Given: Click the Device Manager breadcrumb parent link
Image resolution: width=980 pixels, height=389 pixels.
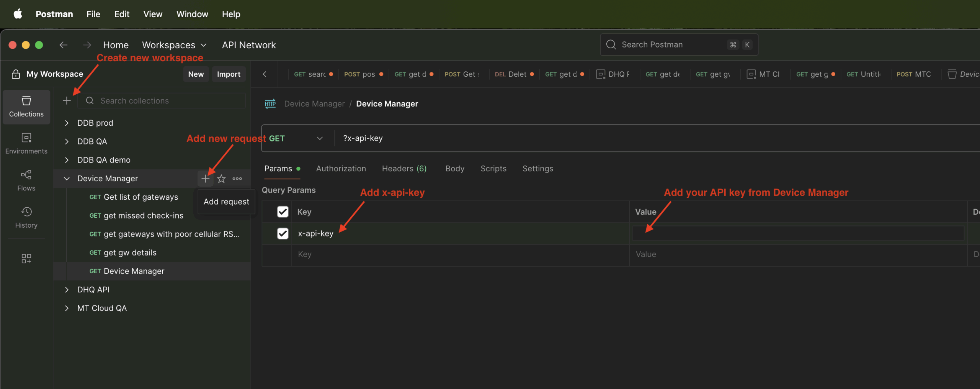Looking at the screenshot, I should pos(314,104).
